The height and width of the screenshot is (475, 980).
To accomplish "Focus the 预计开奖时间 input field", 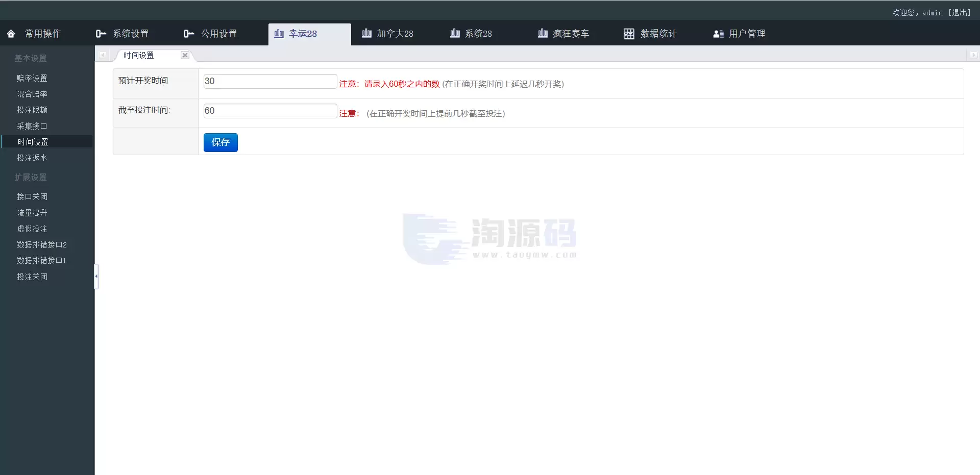I will click(270, 81).
